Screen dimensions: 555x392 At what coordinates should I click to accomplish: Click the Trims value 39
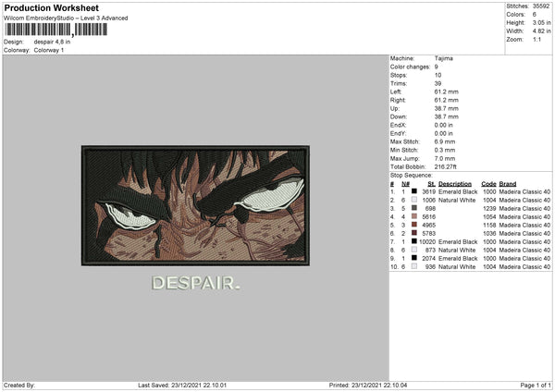coord(438,84)
